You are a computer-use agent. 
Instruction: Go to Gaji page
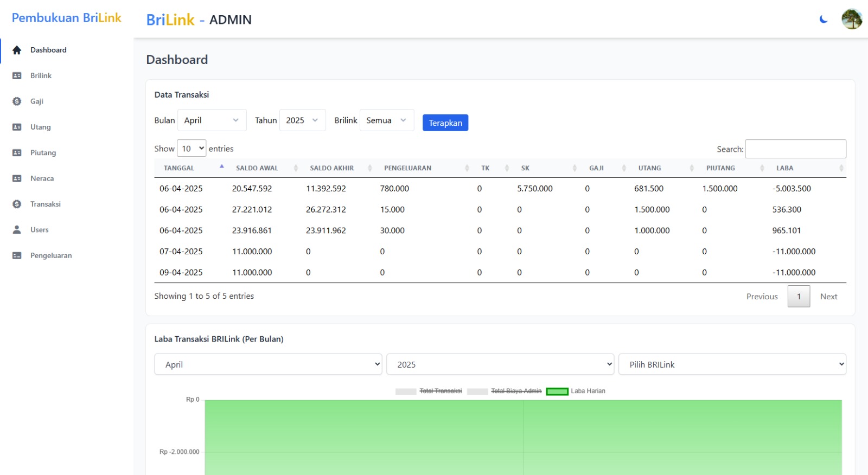[x=37, y=101]
